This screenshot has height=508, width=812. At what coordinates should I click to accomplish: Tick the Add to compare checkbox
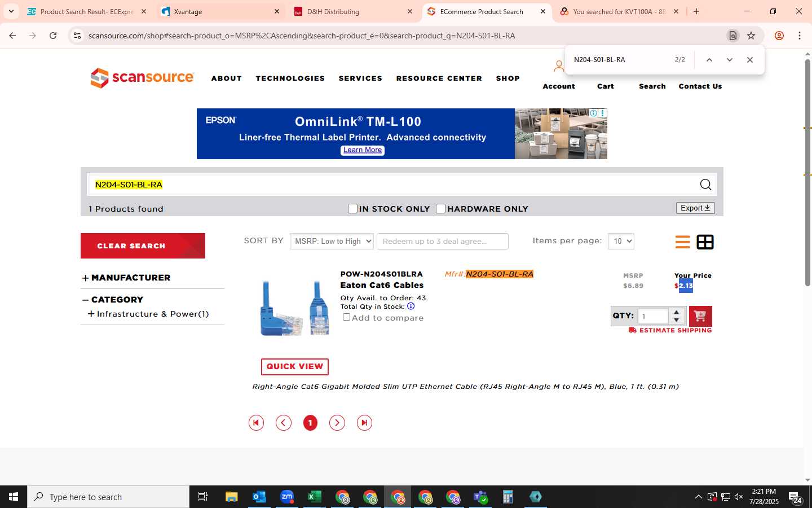[346, 317]
